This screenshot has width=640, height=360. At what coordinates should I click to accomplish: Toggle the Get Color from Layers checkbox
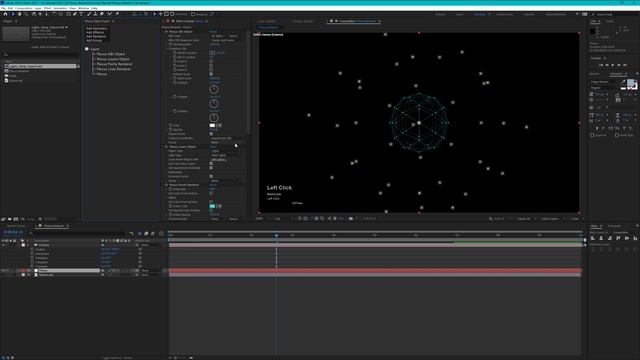tap(211, 163)
